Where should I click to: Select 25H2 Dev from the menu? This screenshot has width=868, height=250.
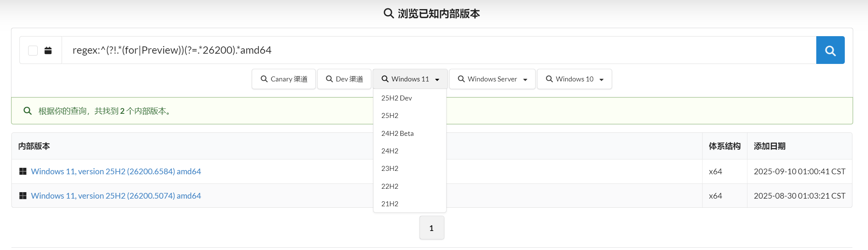click(410, 98)
